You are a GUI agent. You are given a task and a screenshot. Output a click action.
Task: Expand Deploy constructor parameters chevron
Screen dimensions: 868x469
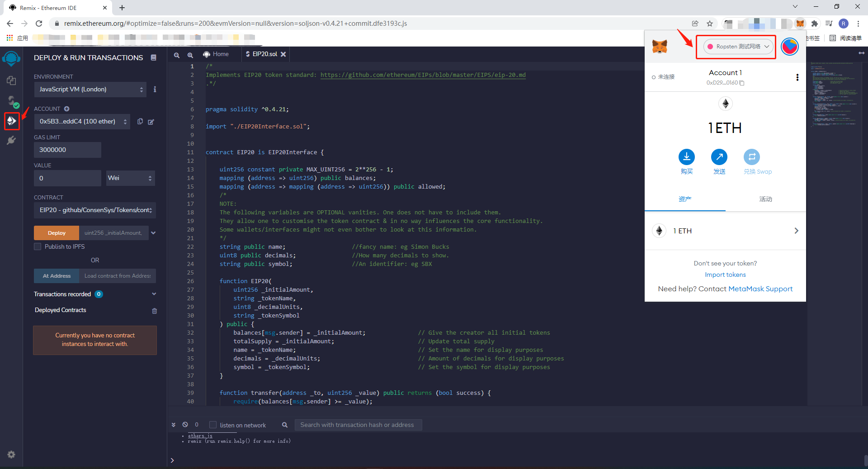click(x=153, y=233)
